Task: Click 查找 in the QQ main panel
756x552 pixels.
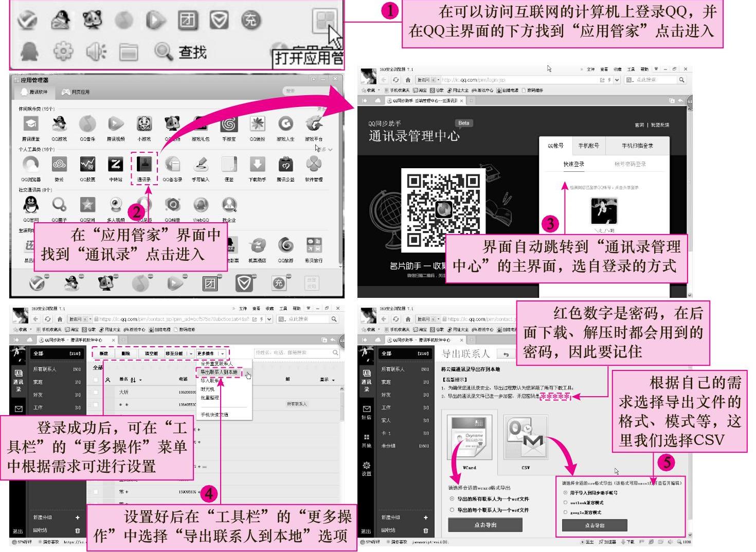Action: coord(181,51)
